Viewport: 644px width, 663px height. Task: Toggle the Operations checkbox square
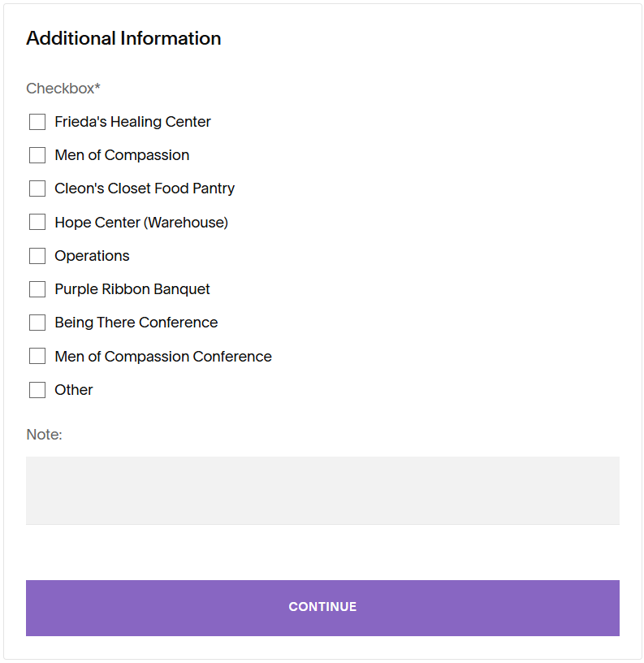click(x=37, y=256)
